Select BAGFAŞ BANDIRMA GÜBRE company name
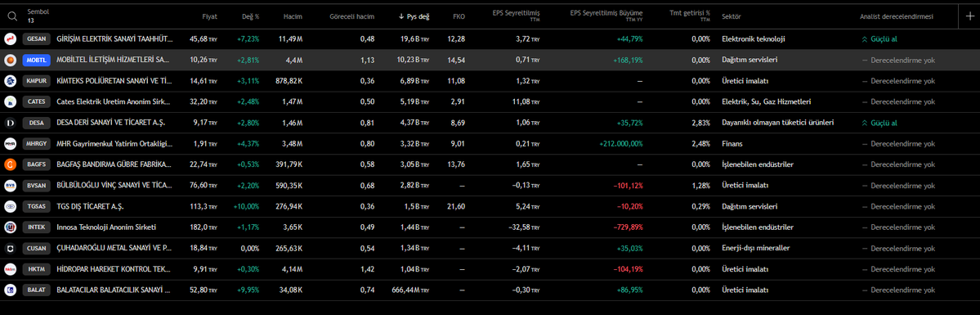The image size is (980, 315). coord(114,164)
